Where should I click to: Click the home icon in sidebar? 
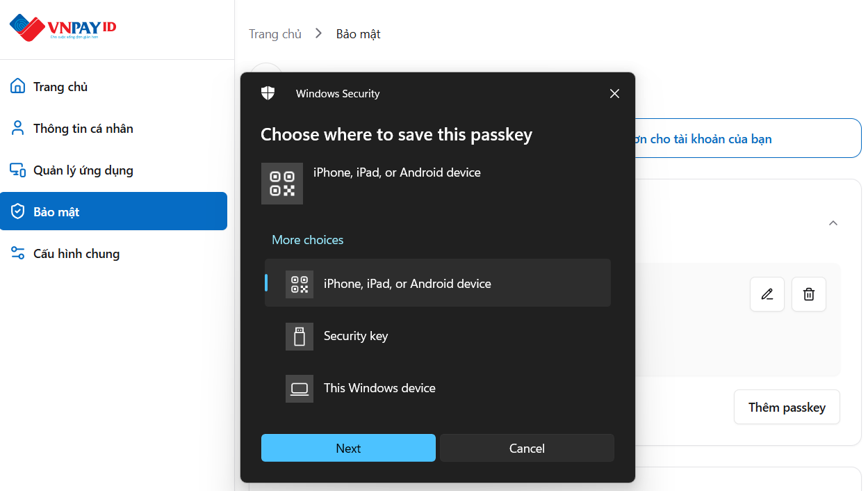[x=17, y=86]
